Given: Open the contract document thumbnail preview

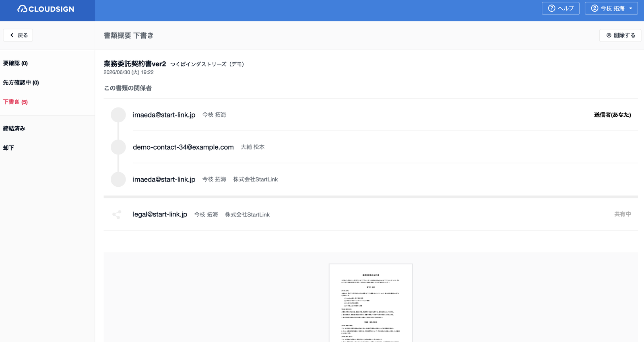Looking at the screenshot, I should pyautogui.click(x=371, y=303).
